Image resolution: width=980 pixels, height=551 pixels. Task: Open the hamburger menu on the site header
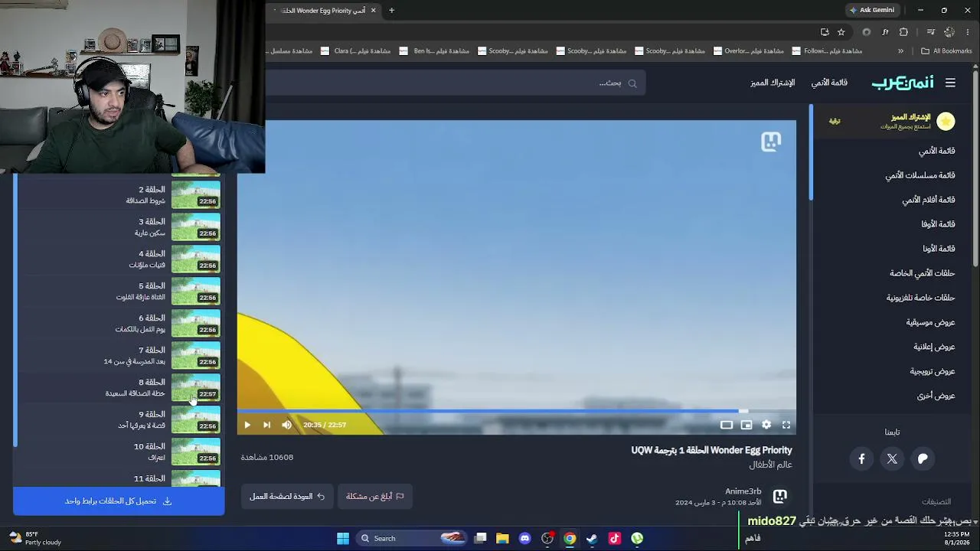[x=950, y=83]
